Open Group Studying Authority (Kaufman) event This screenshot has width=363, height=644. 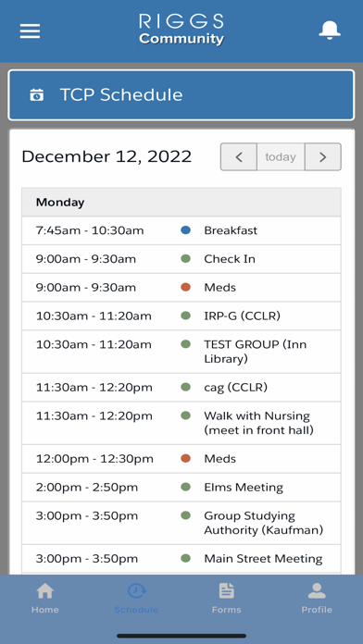pyautogui.click(x=181, y=524)
